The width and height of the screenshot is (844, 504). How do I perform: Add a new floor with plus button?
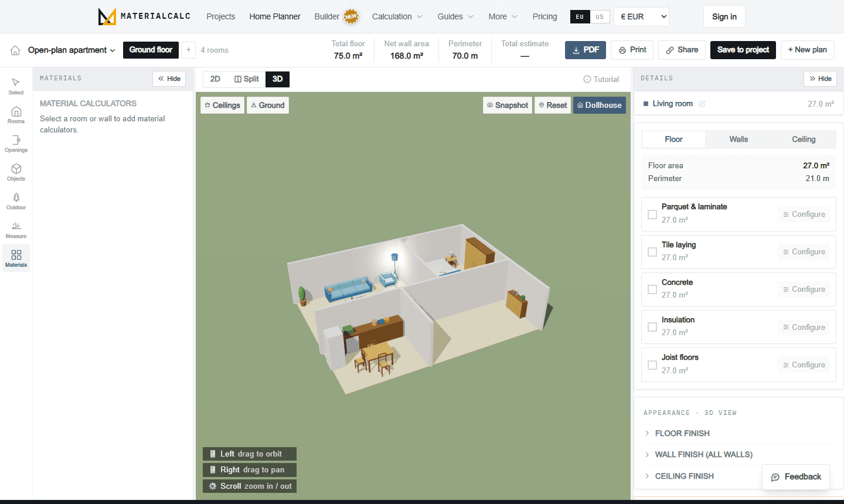pyautogui.click(x=188, y=50)
